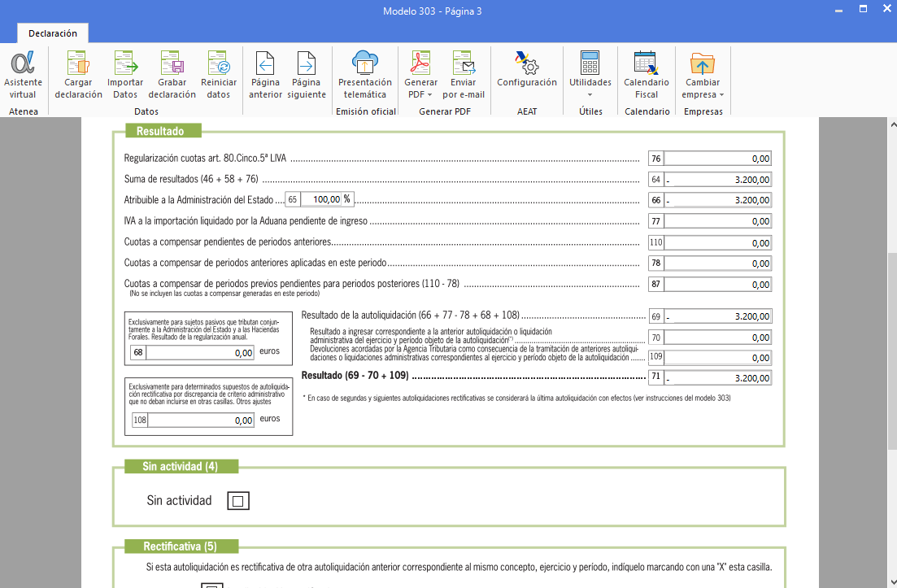Open the Asistente virtual Atenea
This screenshot has height=588, width=897.
point(23,75)
